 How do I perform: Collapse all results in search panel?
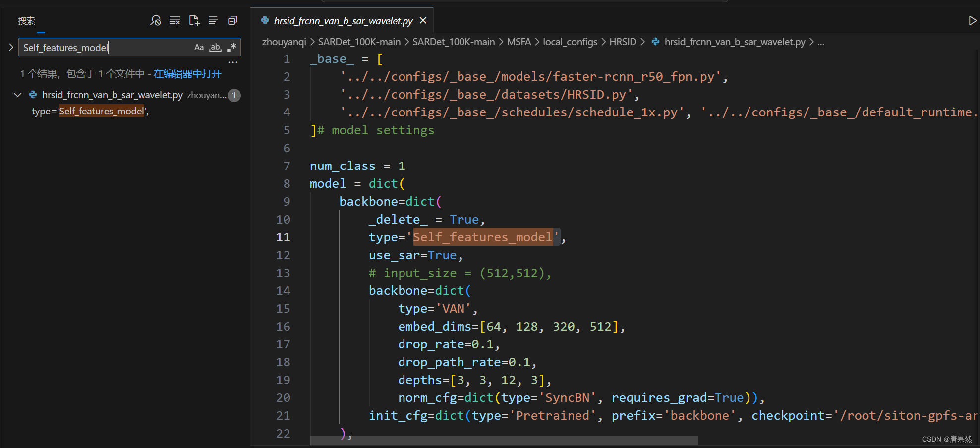tap(232, 20)
